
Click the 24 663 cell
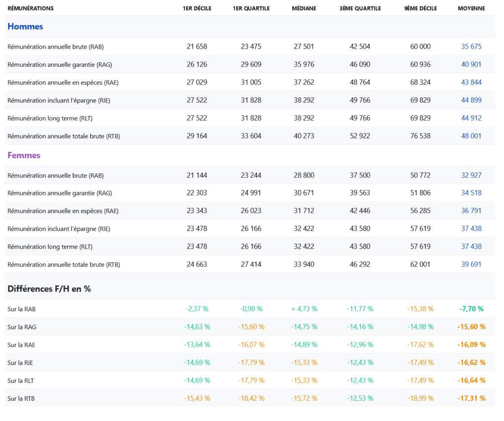(x=197, y=264)
